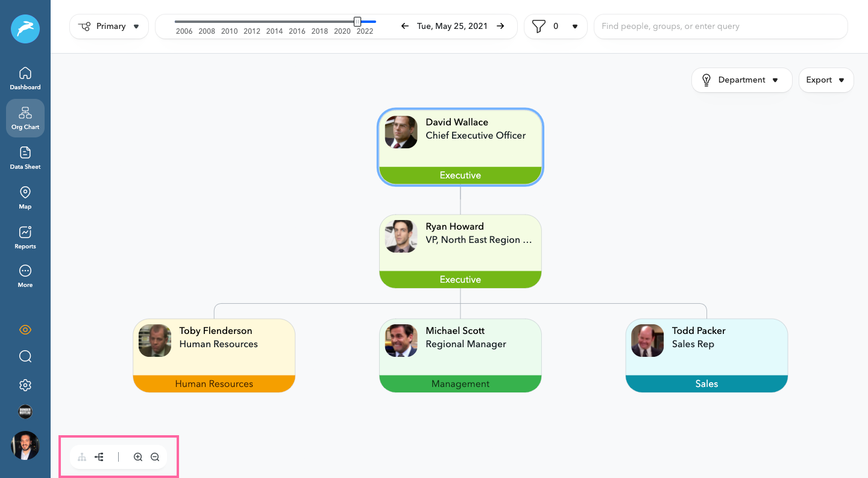Open the Org Chart panel in the sidebar

pyautogui.click(x=25, y=118)
